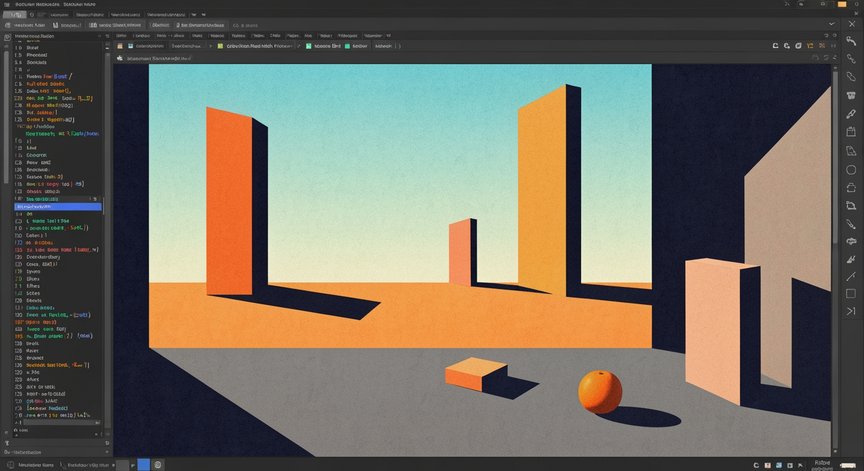
Task: Click the canvas vertical scrollbar on right
Action: coord(835,259)
